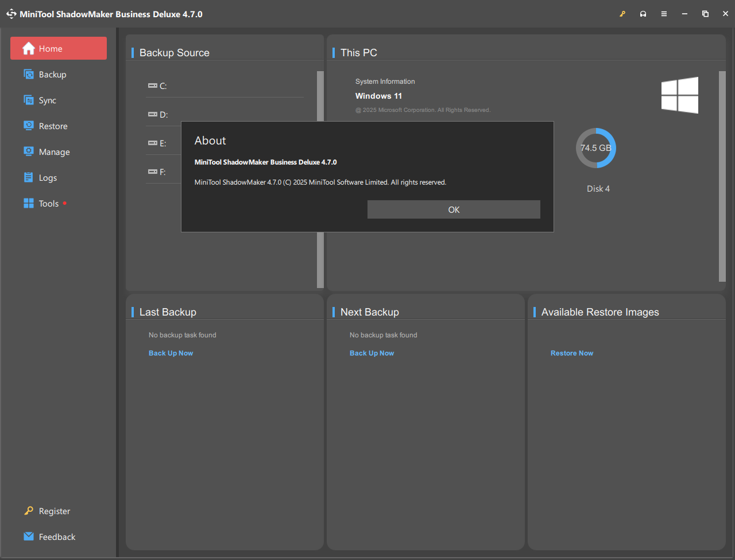
Task: Click the 74.5 GB disk usage ring
Action: pyautogui.click(x=596, y=148)
